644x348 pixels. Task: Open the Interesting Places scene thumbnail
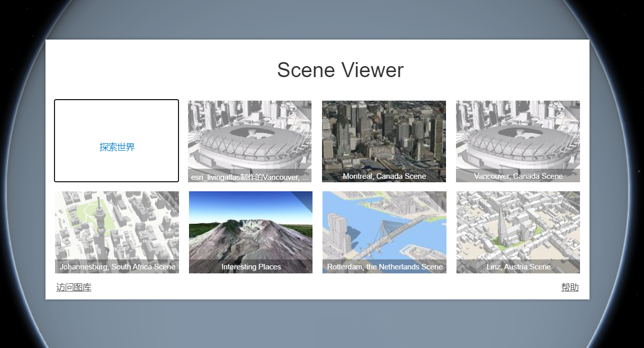click(x=250, y=232)
